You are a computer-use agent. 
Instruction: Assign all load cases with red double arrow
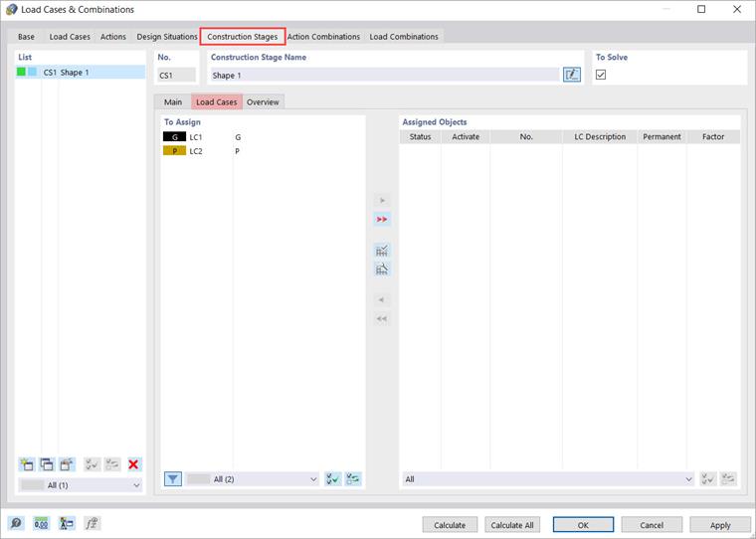click(382, 220)
